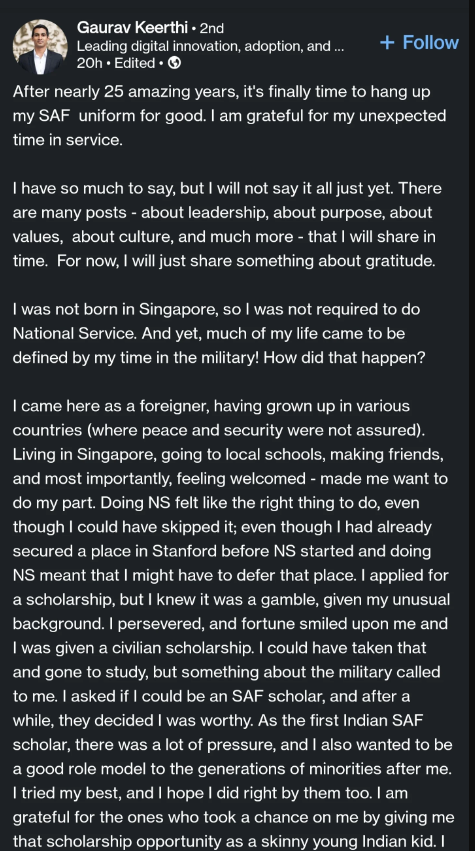Click the paragraph starting 'After nearly 25 amazing years'

point(230,116)
